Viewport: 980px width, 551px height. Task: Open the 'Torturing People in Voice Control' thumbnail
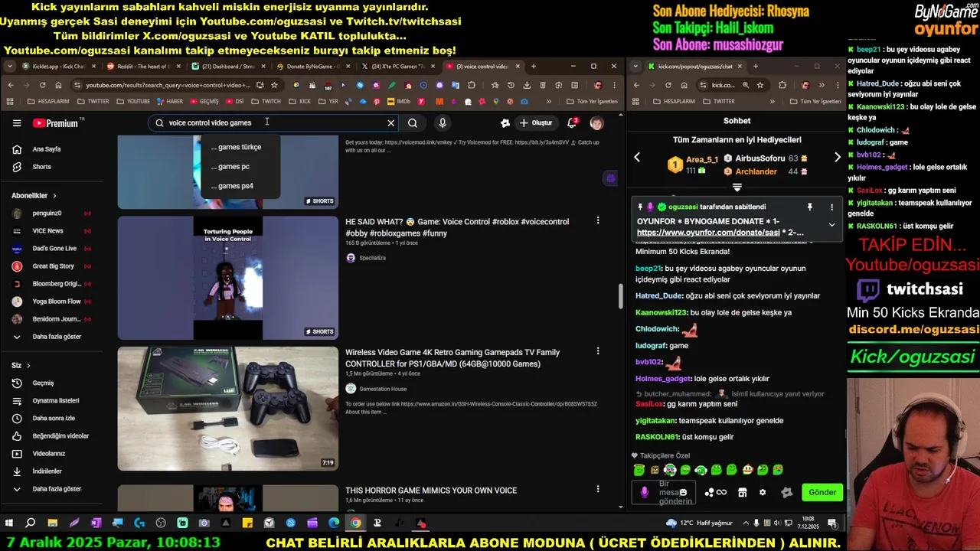[x=227, y=278]
